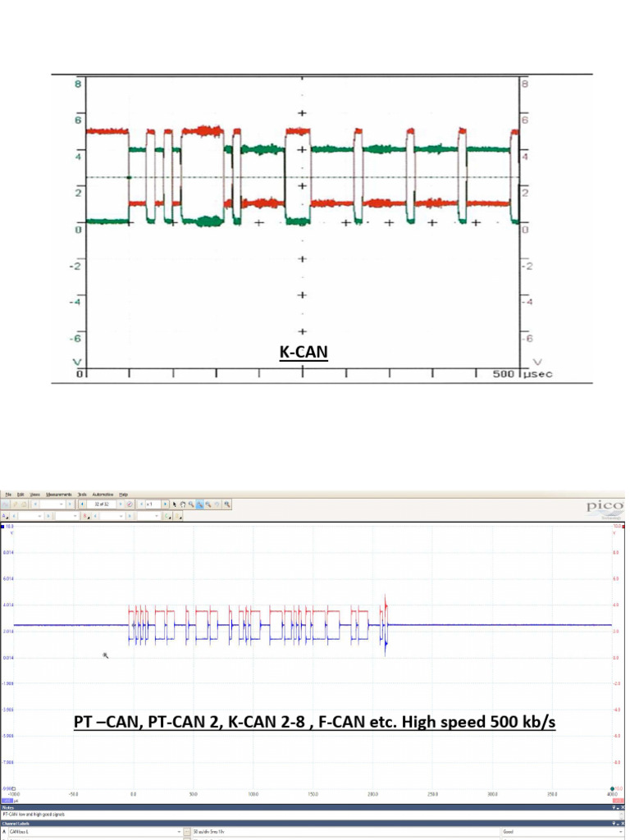Click the zoom to full view icon
The height and width of the screenshot is (840, 630).
pyautogui.click(x=227, y=504)
